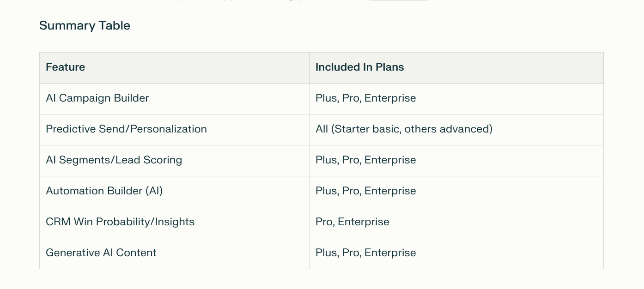This screenshot has height=289, width=644.
Task: Click 'All (Starter basic, others advanced)' cell
Action: [456, 130]
